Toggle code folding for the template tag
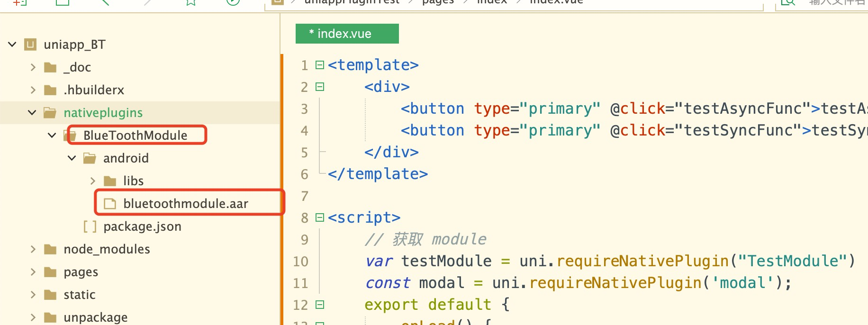 pos(320,65)
